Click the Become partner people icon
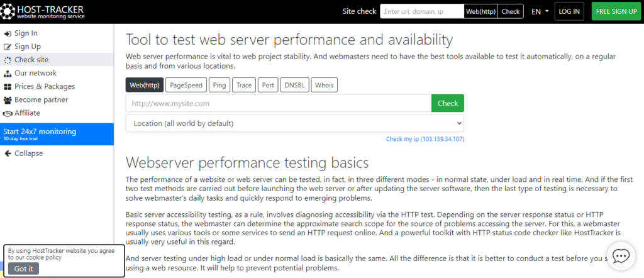 click(8, 99)
